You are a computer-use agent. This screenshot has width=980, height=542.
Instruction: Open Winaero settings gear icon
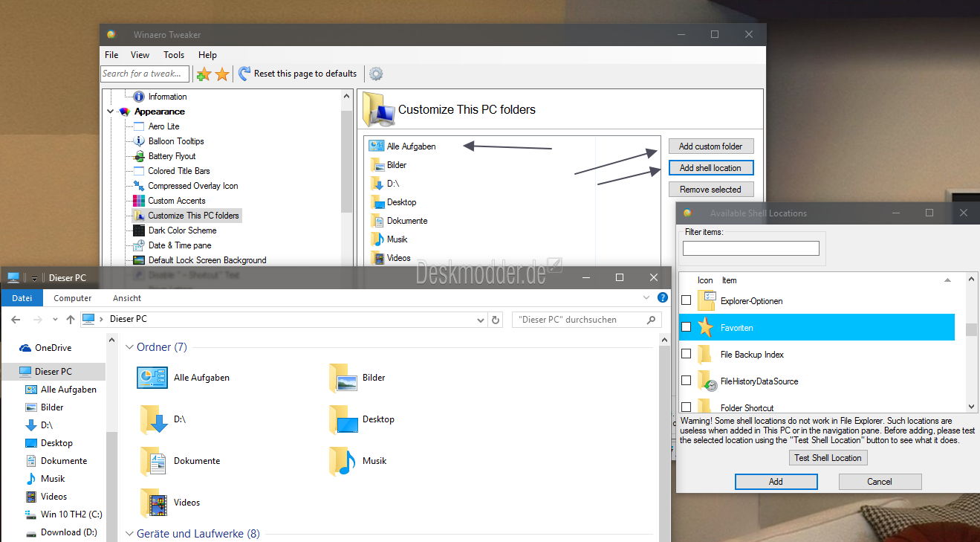click(376, 74)
